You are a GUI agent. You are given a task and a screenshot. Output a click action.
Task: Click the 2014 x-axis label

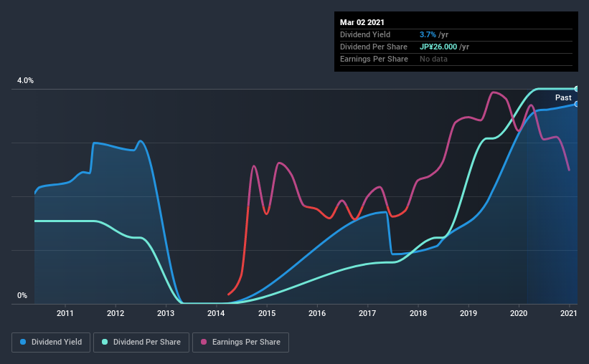[216, 313]
